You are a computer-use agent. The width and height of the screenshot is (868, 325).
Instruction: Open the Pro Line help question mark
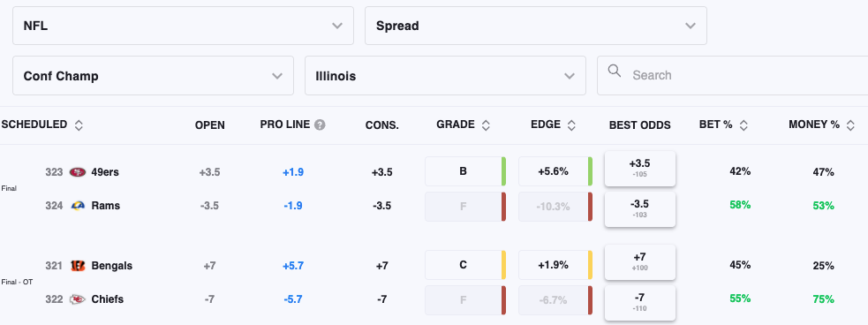(x=320, y=125)
